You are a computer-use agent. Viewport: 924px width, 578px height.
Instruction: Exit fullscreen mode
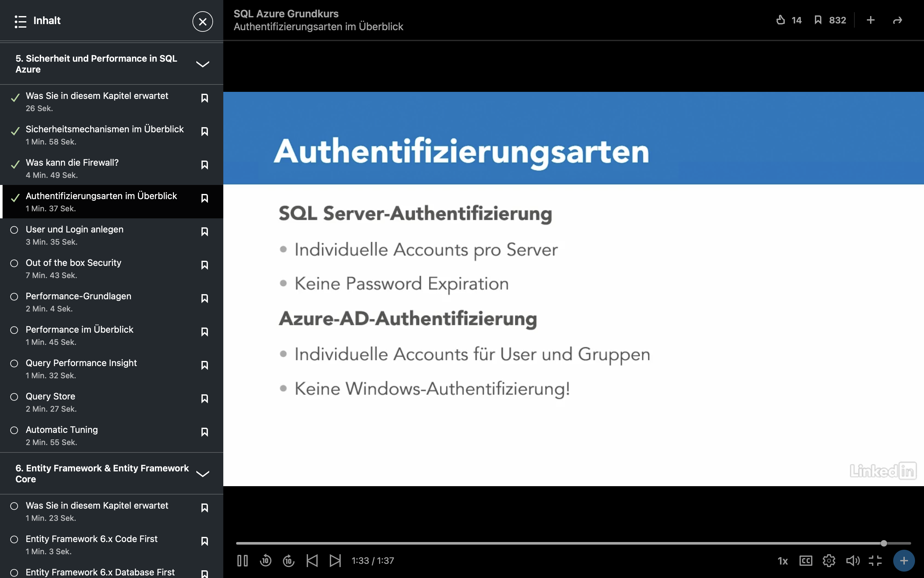(875, 561)
